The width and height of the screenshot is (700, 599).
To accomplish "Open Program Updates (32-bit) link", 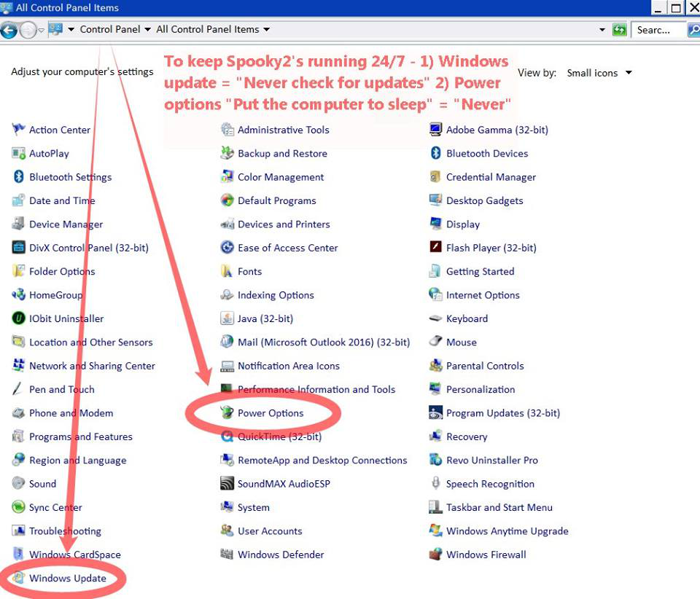I will [x=503, y=413].
